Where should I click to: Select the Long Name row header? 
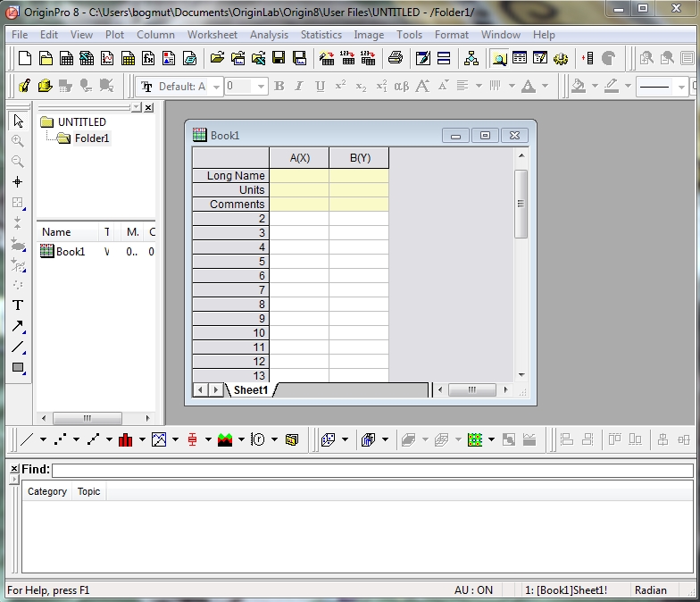pos(230,175)
